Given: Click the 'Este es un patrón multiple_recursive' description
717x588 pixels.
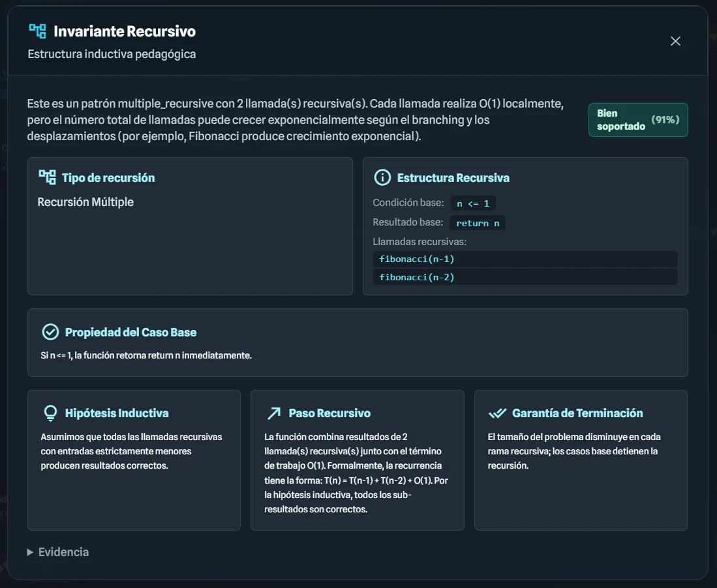Looking at the screenshot, I should [296, 120].
